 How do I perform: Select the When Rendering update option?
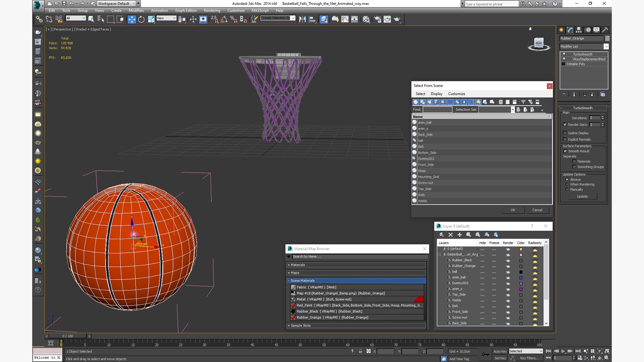click(x=567, y=184)
